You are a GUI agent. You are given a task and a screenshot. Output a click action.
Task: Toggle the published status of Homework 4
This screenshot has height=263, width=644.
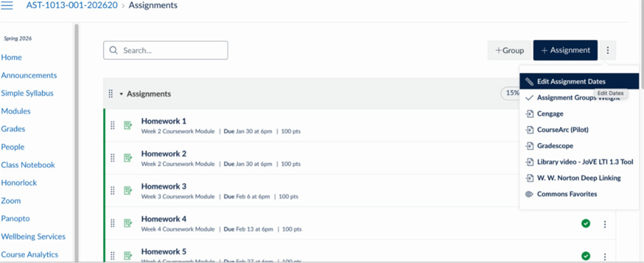click(585, 224)
